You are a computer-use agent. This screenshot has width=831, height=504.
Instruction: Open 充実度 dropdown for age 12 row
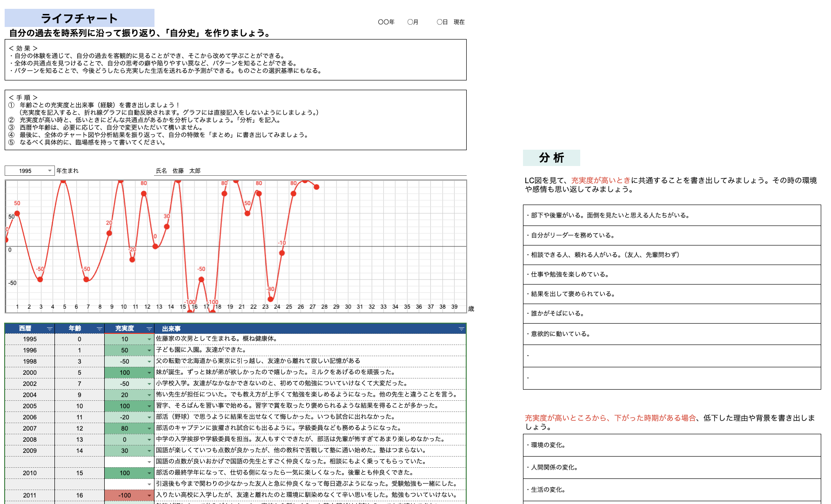(x=149, y=429)
